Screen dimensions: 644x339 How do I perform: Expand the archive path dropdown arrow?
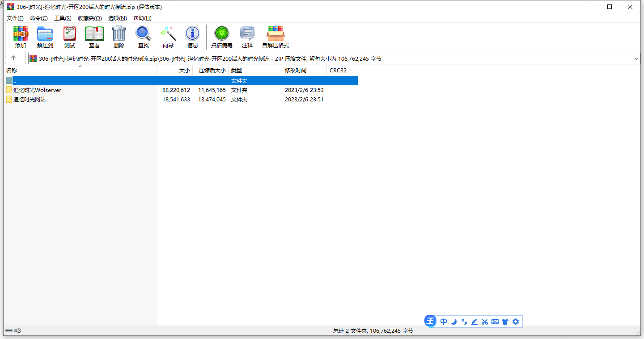[636, 59]
